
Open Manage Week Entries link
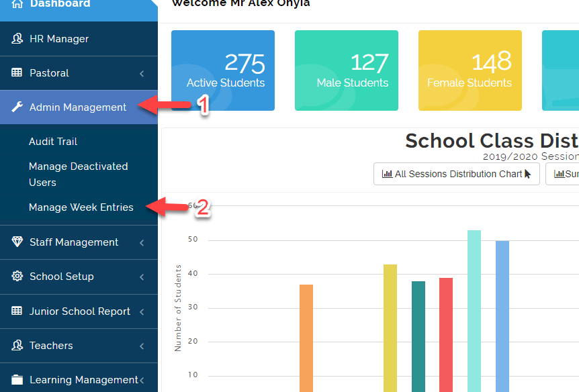coord(81,207)
